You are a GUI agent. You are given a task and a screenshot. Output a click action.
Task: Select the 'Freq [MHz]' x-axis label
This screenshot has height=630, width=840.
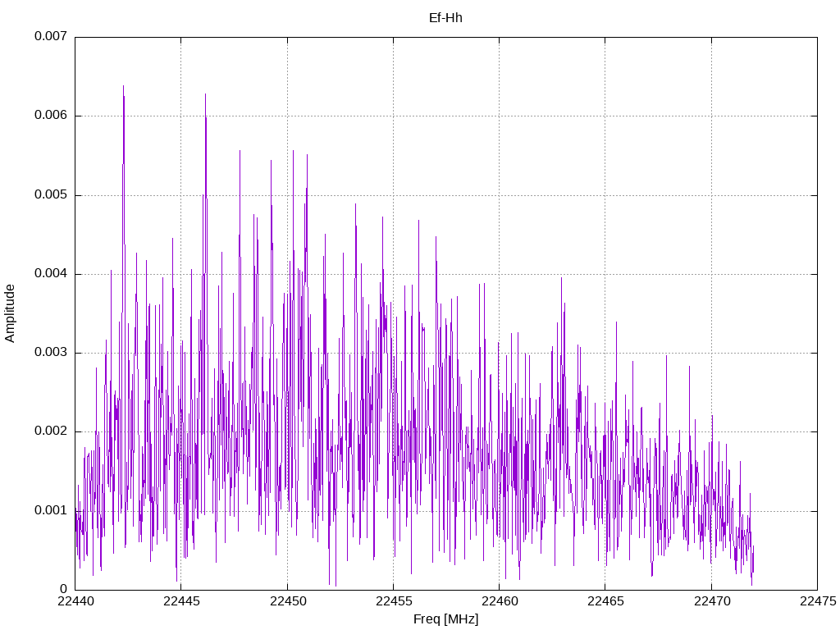445,619
